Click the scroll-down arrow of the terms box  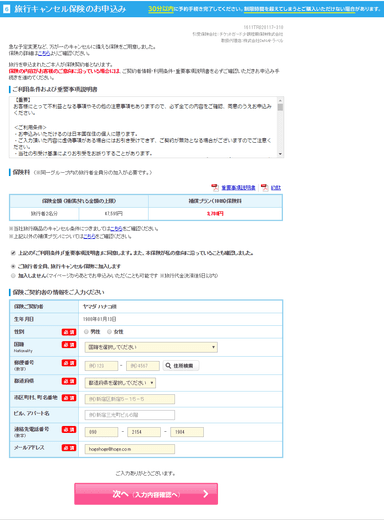tap(280, 154)
